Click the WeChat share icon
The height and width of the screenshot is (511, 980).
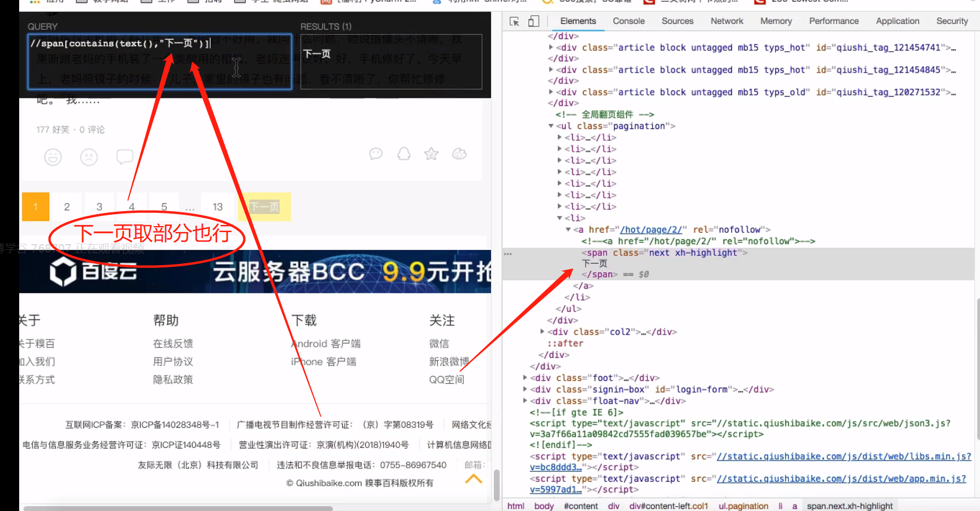tap(376, 154)
